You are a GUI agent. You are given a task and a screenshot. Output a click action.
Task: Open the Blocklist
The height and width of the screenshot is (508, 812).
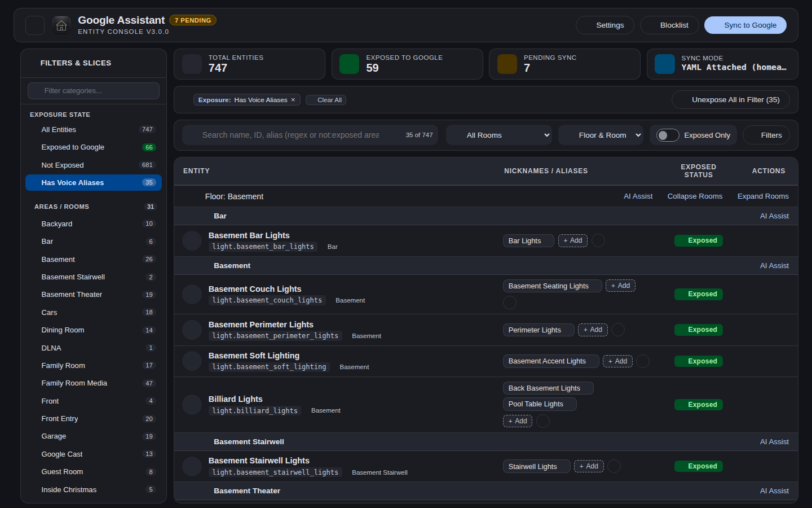669,25
